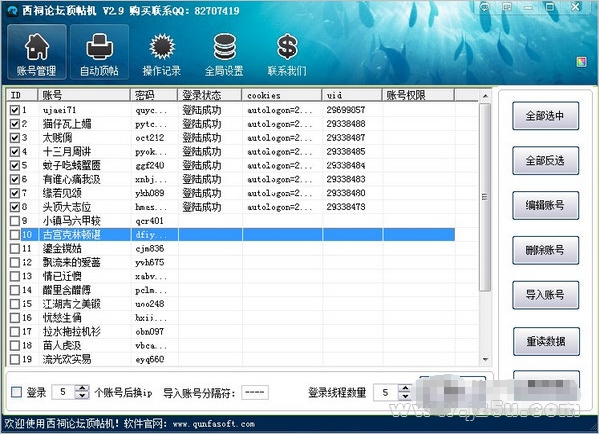Click the www.qunfasoft.com website link in status bar
Viewport: 599px width, 434px height.
[214, 424]
